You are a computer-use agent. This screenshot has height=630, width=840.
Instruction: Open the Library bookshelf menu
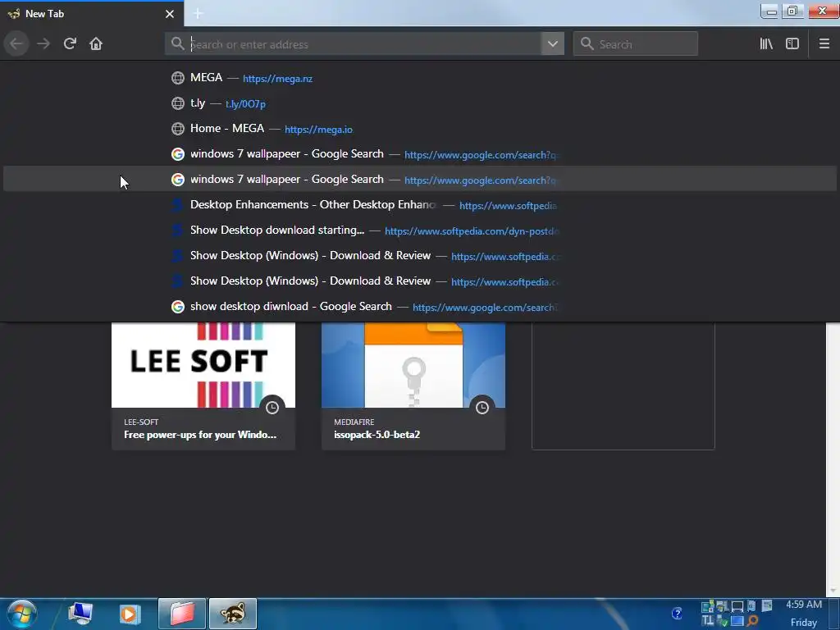coord(766,44)
